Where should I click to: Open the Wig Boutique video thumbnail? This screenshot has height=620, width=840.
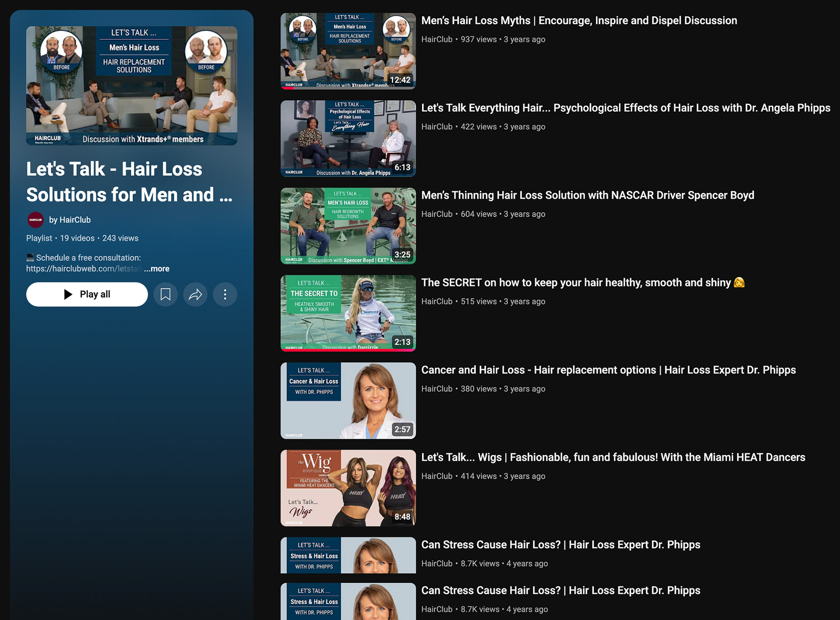click(x=348, y=488)
